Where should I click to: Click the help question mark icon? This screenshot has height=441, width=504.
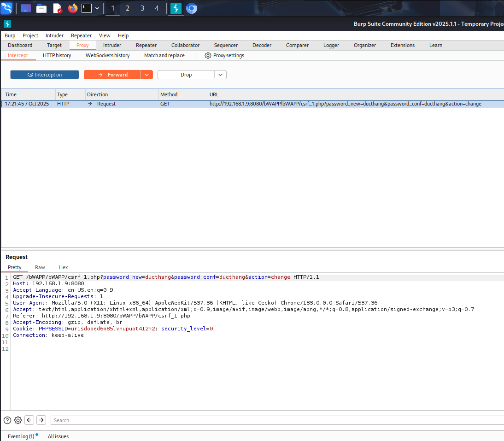[7, 420]
